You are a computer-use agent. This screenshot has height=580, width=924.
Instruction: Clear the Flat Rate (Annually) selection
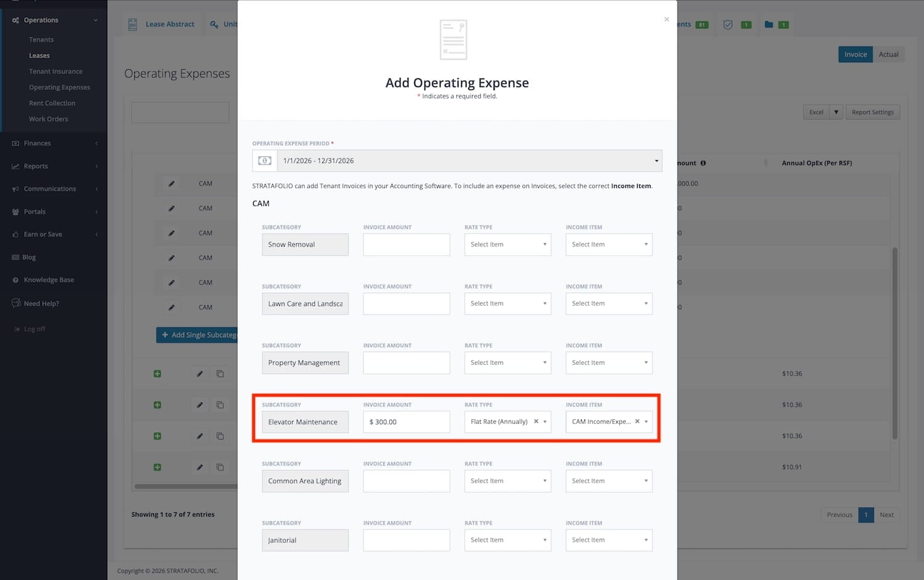click(536, 422)
